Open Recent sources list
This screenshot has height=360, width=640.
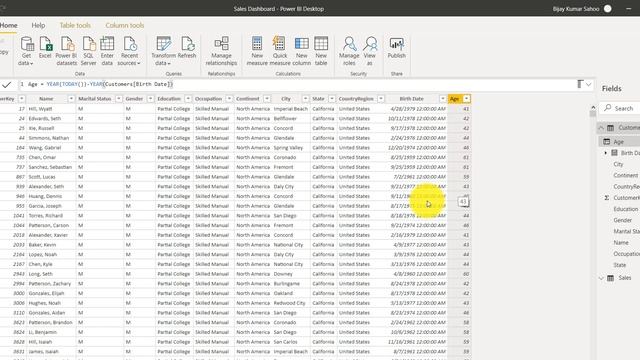coord(129,51)
